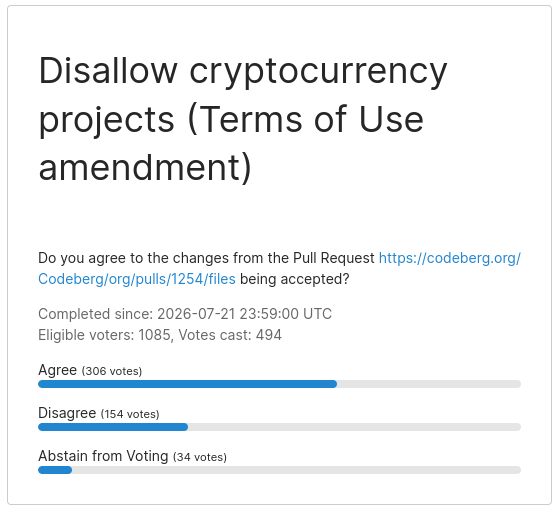Select the Agree option label
The image size is (560, 512).
pos(58,370)
